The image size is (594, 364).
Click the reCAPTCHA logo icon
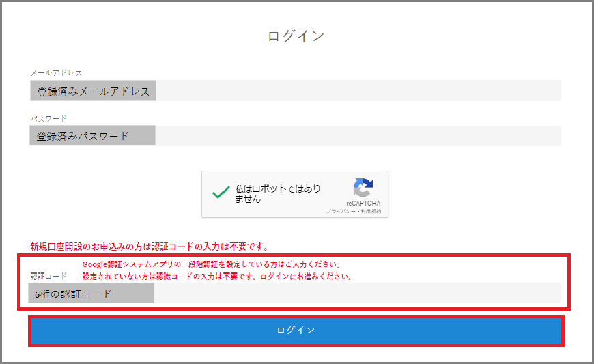tap(363, 188)
